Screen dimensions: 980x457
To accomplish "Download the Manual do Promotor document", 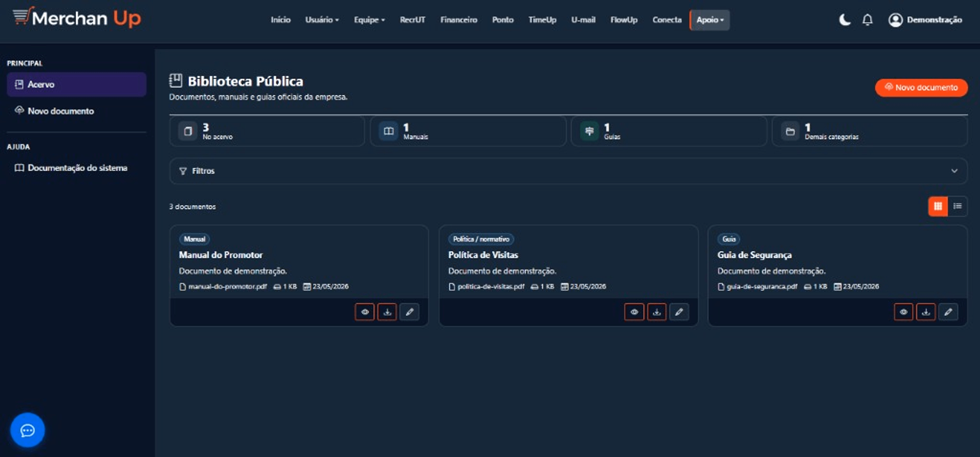I will 387,312.
